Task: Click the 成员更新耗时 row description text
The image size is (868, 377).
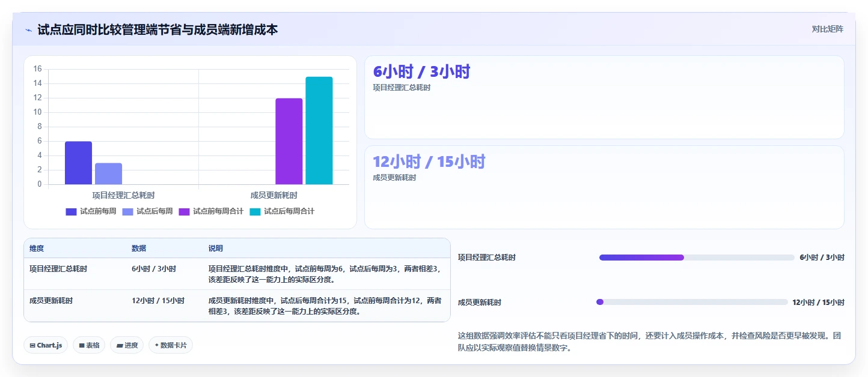Action: click(325, 306)
